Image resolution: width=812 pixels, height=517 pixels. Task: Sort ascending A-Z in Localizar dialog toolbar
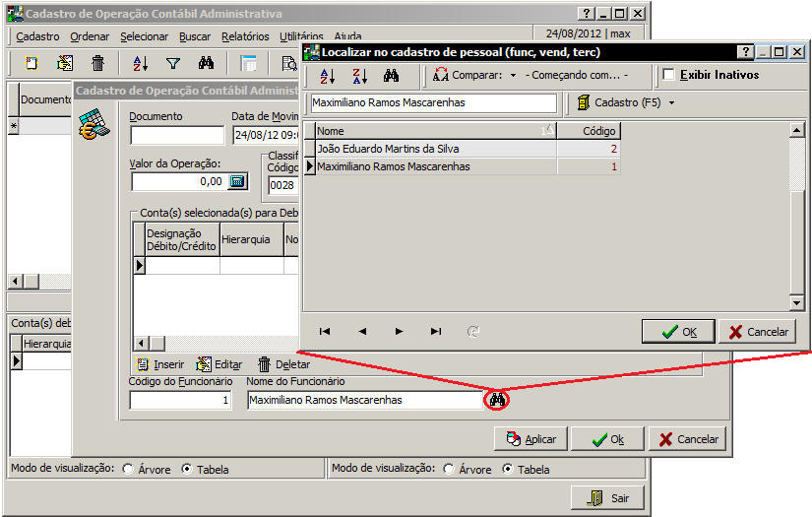[329, 75]
